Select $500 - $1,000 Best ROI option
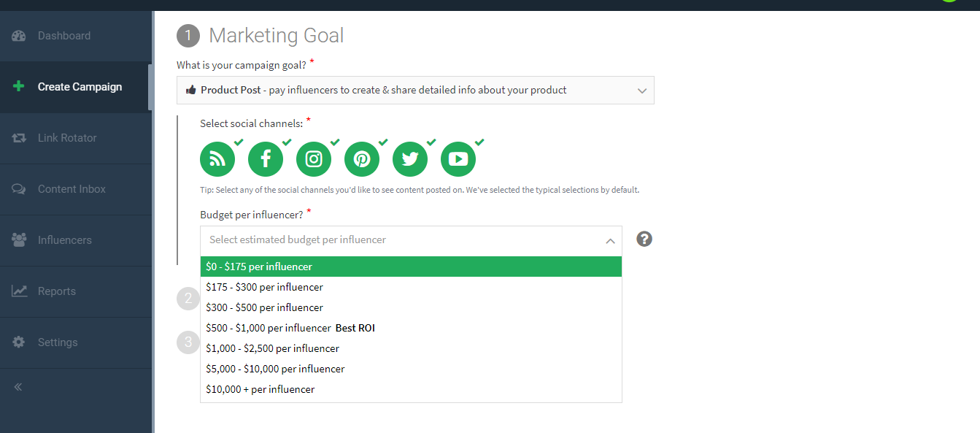The width and height of the screenshot is (980, 433). click(x=290, y=328)
